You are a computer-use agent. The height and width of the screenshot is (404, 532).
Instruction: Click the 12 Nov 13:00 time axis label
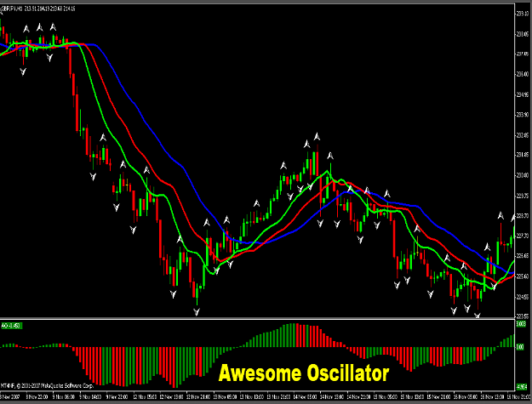coord(171,396)
